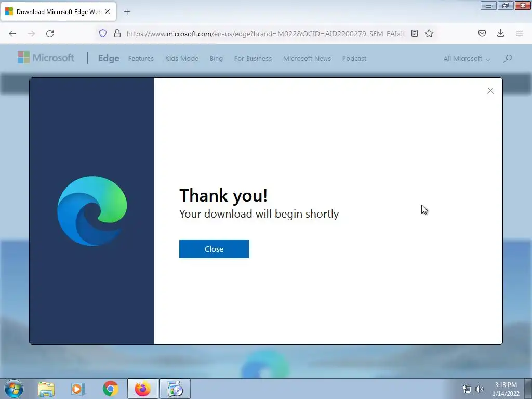Click the Edge logo in dialog
The image size is (532, 399).
pyautogui.click(x=92, y=211)
